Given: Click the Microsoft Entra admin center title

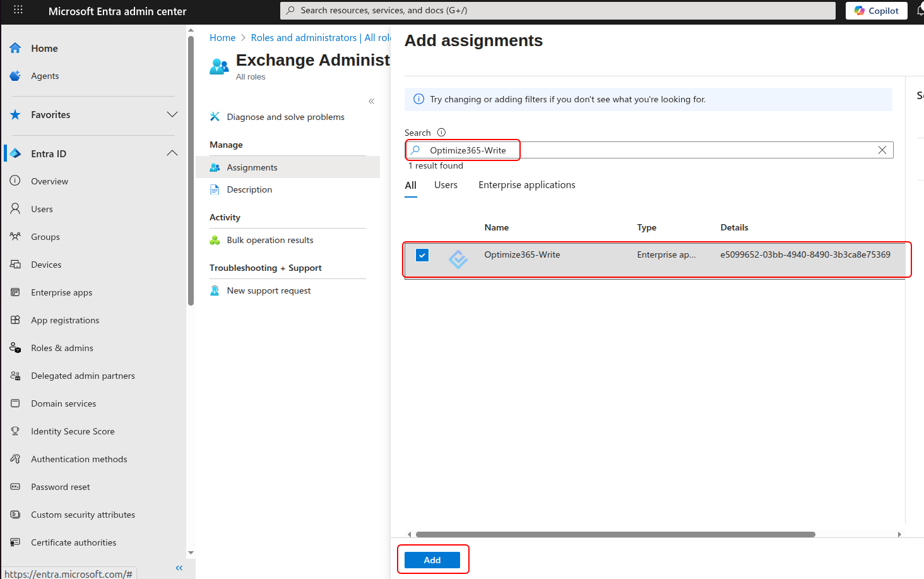Looking at the screenshot, I should (x=117, y=11).
